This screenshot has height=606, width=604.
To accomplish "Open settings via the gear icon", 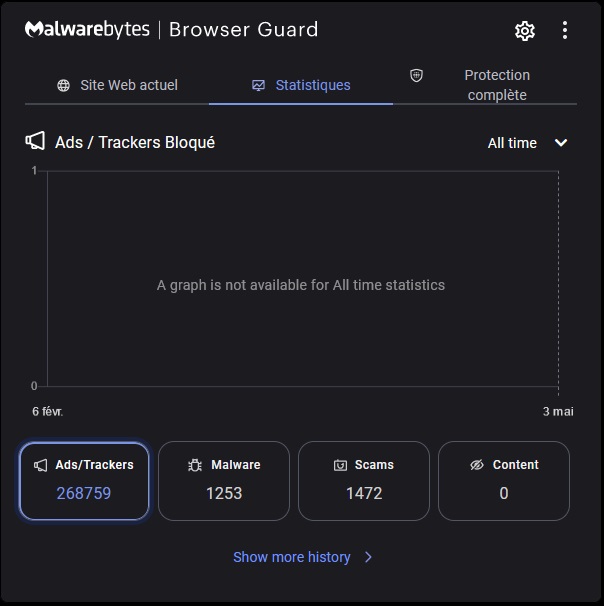I will pyautogui.click(x=525, y=31).
